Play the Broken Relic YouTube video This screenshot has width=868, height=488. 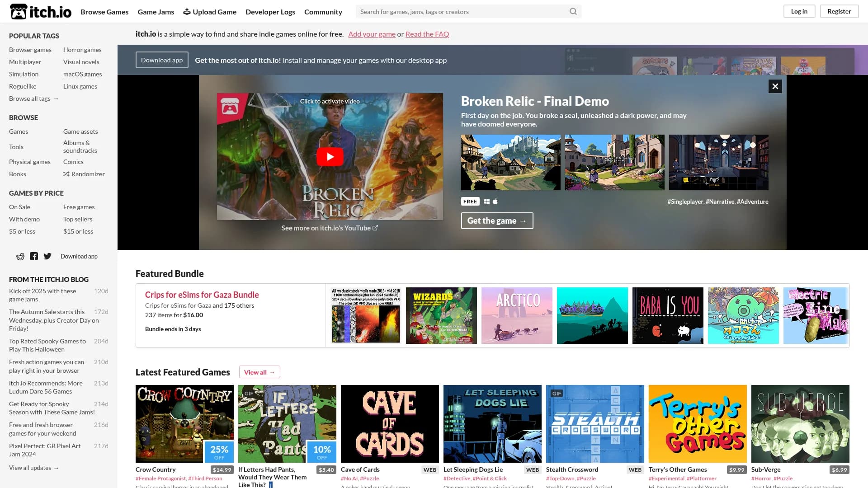click(330, 157)
